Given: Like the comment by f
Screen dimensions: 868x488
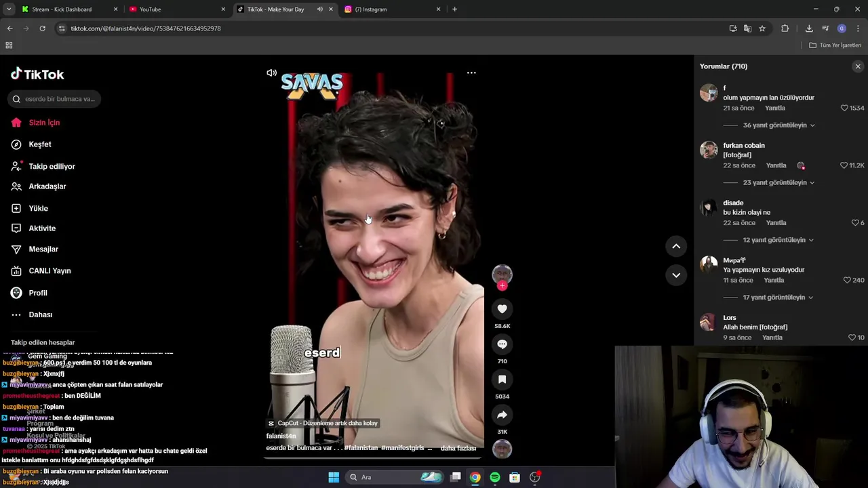Looking at the screenshot, I should point(844,108).
